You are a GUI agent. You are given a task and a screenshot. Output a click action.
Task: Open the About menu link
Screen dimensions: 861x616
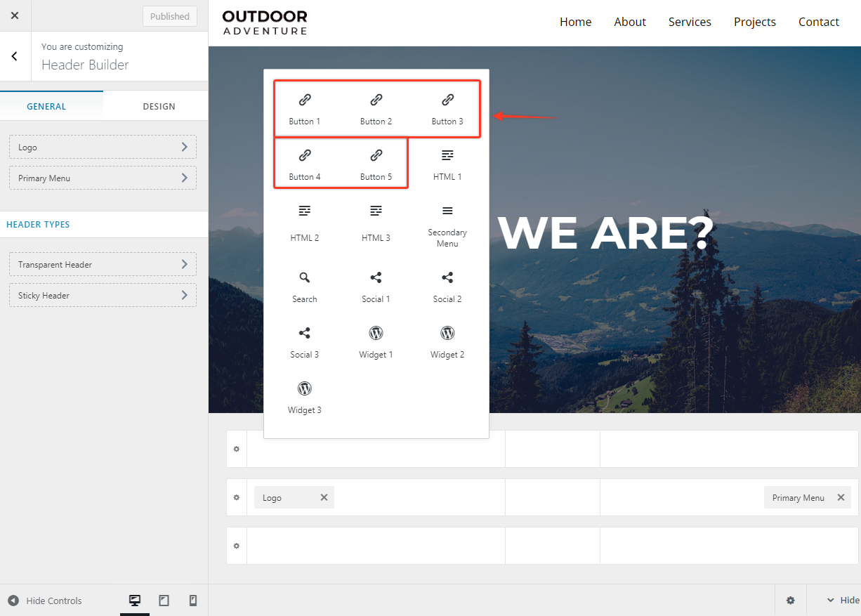pyautogui.click(x=630, y=22)
